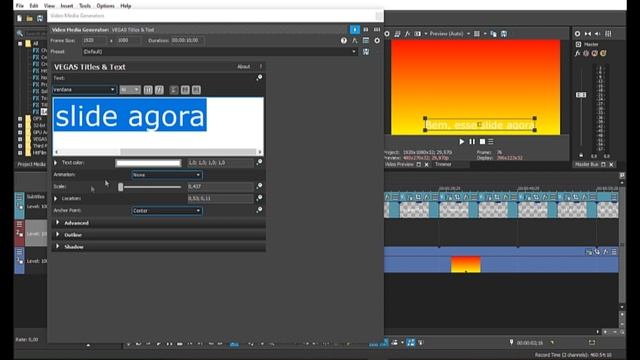Screen dimensions: 640x360
Task: Expand the Location options
Action: (x=56, y=199)
